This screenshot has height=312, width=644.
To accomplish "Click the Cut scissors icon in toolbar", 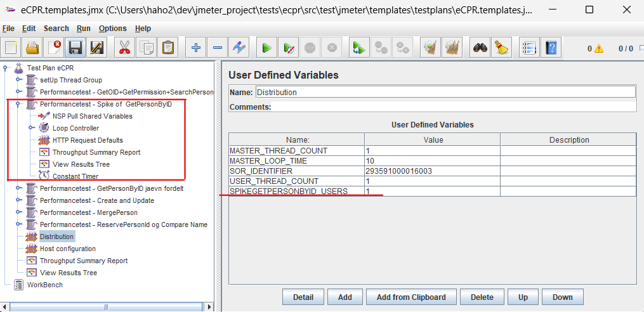I will tap(124, 48).
